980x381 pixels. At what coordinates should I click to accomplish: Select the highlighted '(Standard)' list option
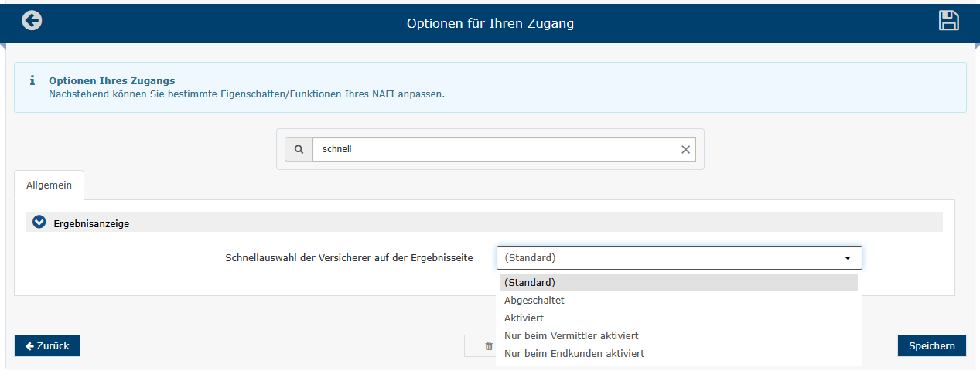(x=529, y=282)
